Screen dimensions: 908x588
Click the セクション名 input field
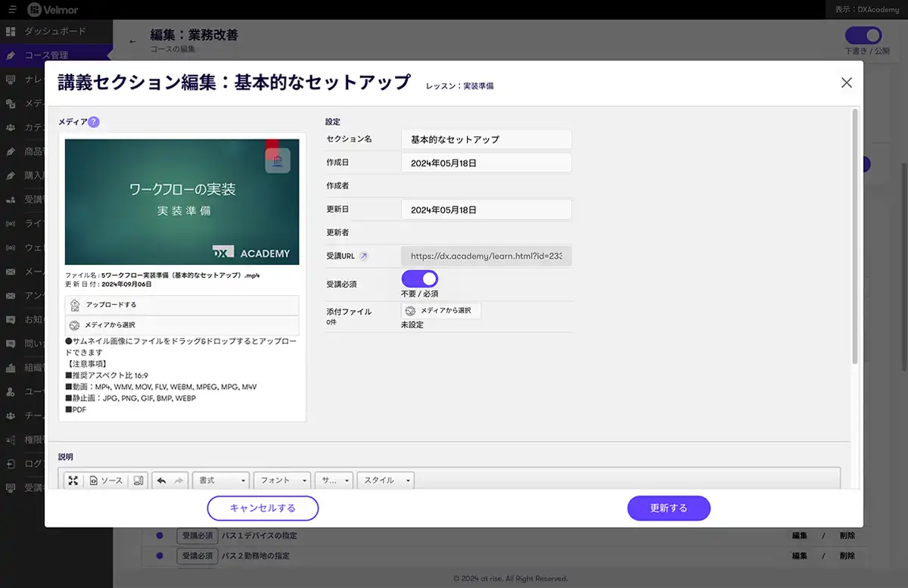tap(486, 139)
